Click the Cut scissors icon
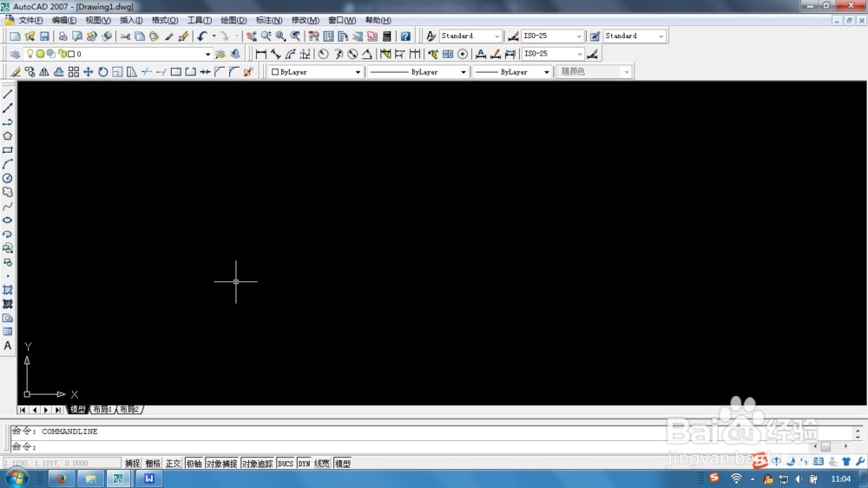The height and width of the screenshot is (488, 868). pyautogui.click(x=126, y=36)
